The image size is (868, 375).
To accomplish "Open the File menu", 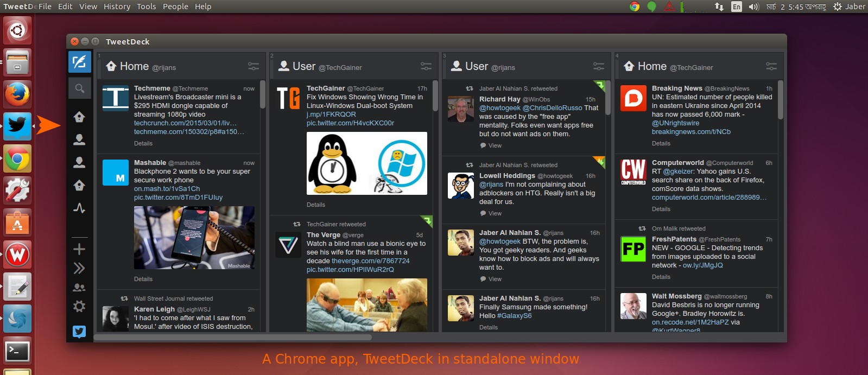I will coord(45,7).
